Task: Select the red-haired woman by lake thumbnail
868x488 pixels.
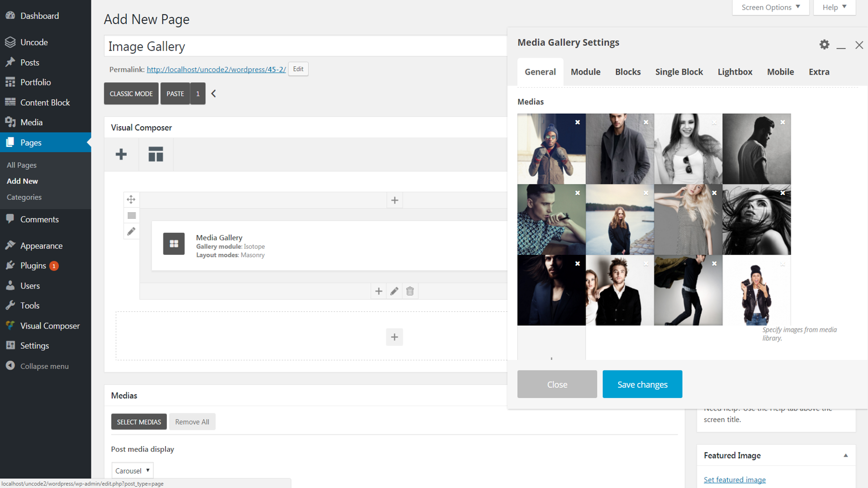Action: click(x=620, y=220)
